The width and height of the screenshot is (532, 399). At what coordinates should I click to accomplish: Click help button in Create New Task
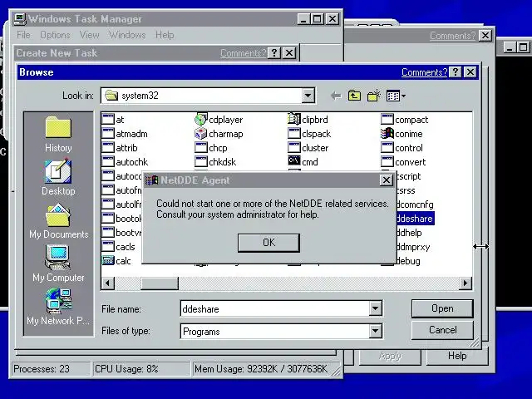[x=274, y=53]
